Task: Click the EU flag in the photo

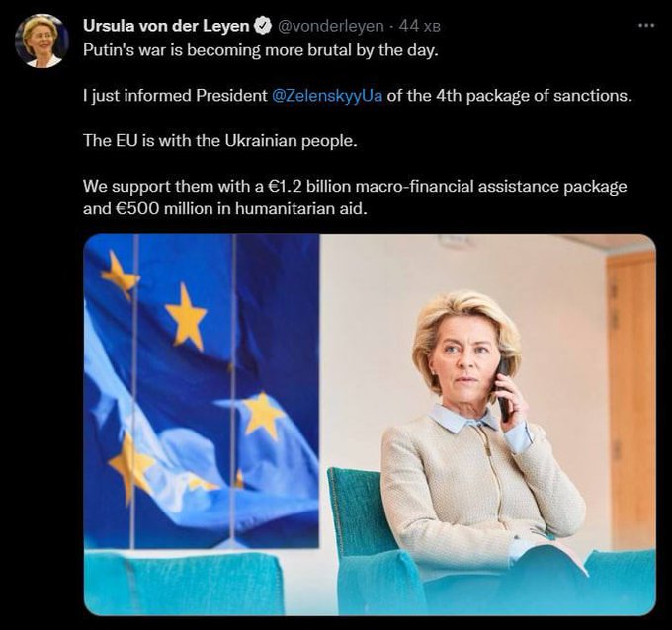Action: (202, 391)
